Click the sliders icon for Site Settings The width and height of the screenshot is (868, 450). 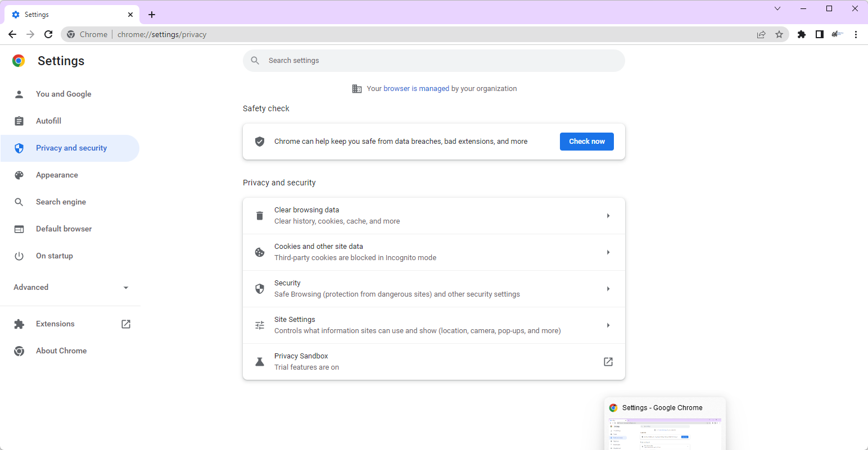[x=260, y=325]
